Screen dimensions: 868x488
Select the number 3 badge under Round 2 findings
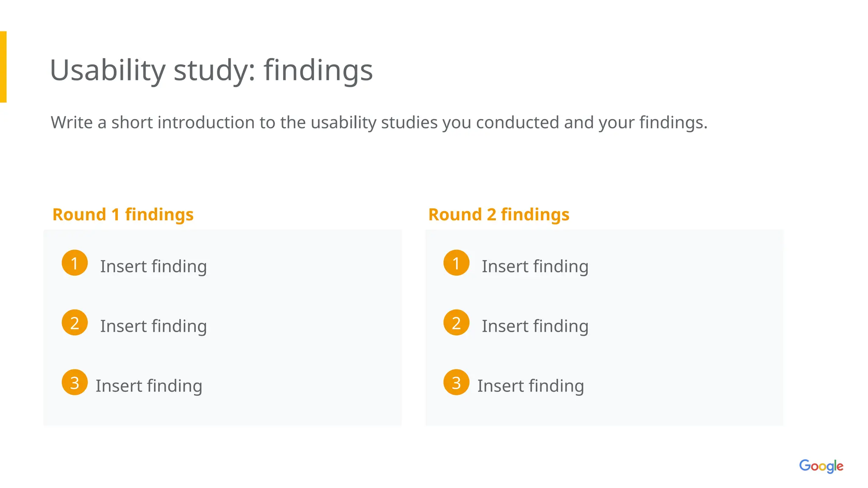coord(456,383)
